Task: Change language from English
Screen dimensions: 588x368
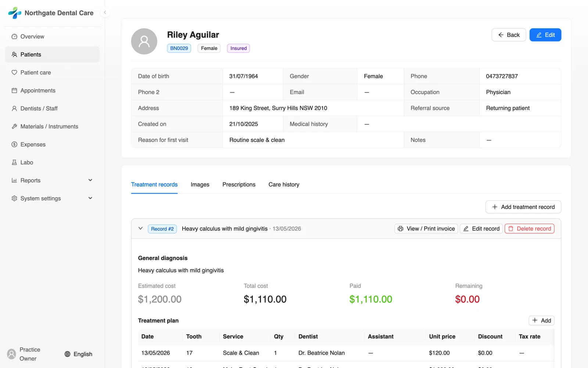Action: pos(78,354)
